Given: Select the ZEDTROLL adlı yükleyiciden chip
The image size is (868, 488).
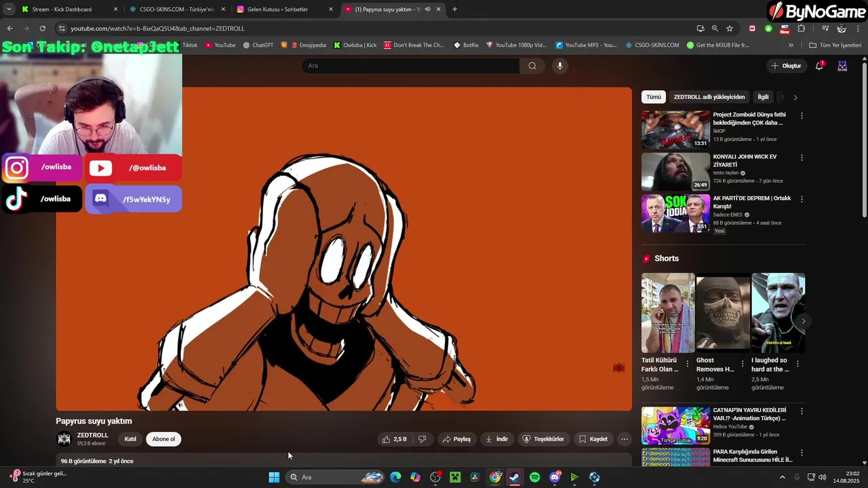Looking at the screenshot, I should click(x=709, y=97).
